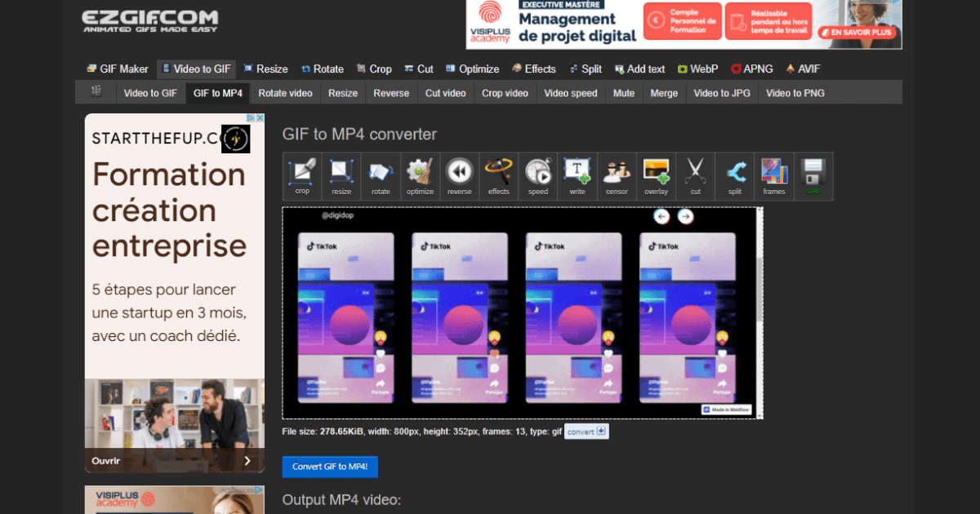Click the Visiplus academy bottom ad
The height and width of the screenshot is (514, 980).
(175, 500)
